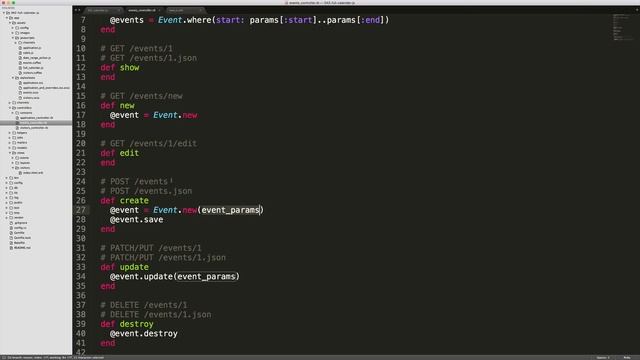Click the file icon beside cable.js
640x360 pixels.
pos(20,53)
